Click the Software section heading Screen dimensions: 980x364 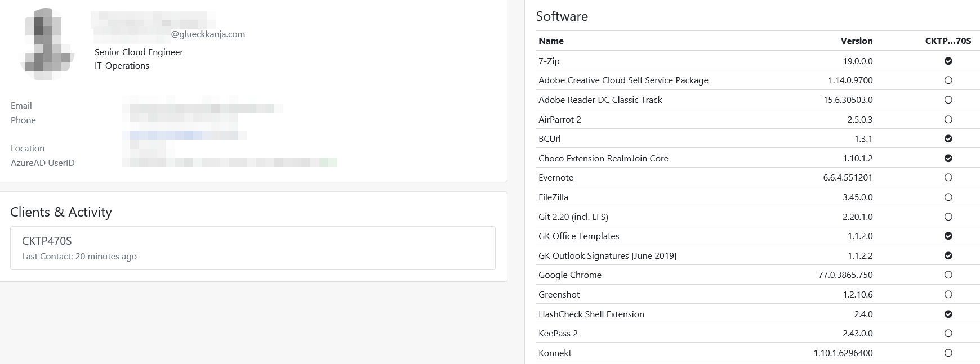click(x=562, y=16)
